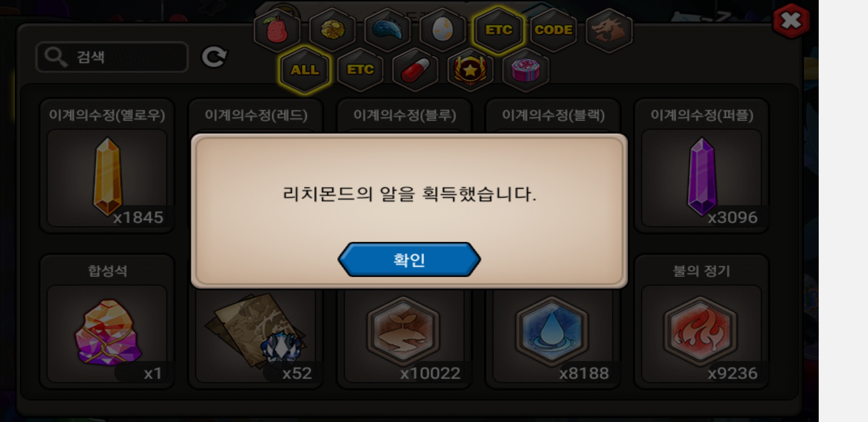868x422 pixels.
Task: Select the golden nugget category icon
Action: click(332, 29)
